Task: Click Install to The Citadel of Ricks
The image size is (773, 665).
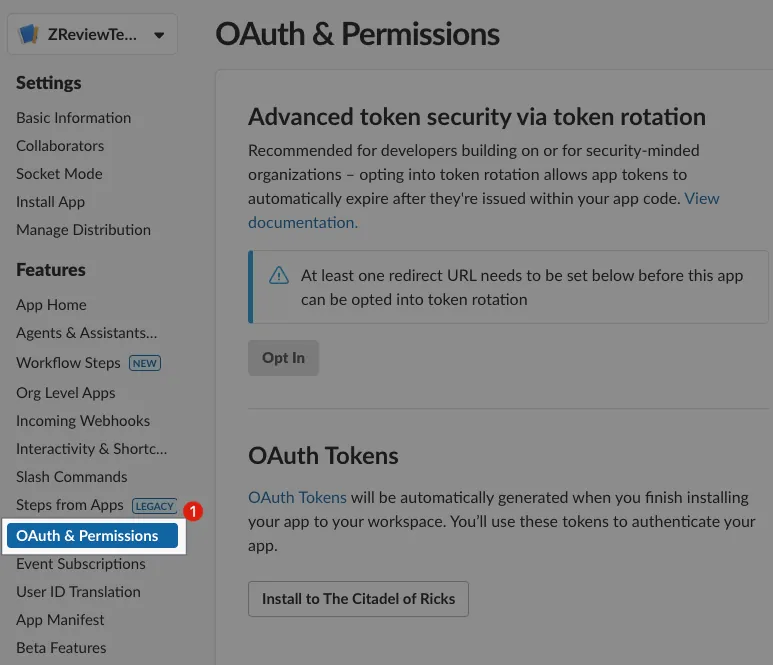Action: click(x=358, y=599)
